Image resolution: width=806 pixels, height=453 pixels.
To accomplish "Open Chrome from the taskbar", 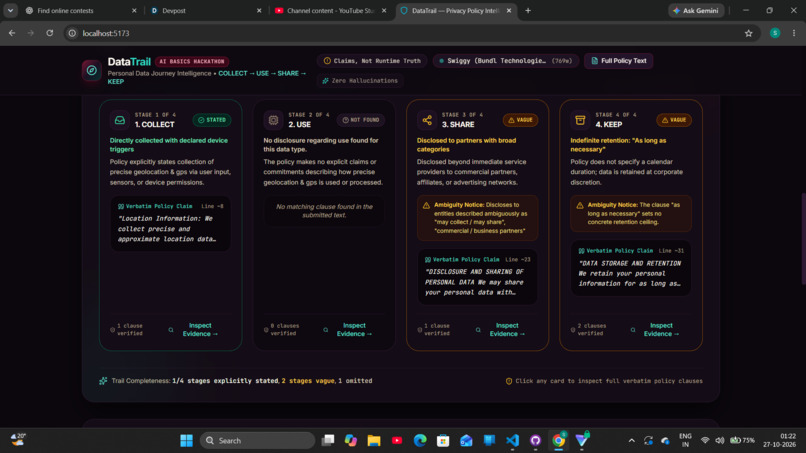I will coord(558,441).
